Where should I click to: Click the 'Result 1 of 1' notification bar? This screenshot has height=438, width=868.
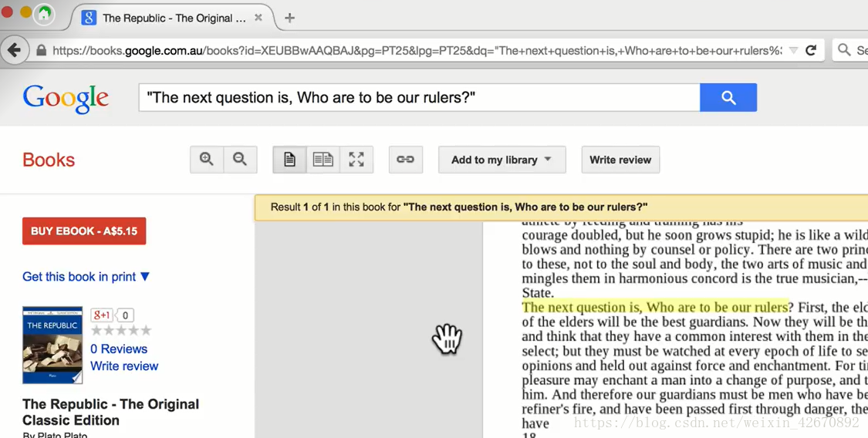[562, 207]
